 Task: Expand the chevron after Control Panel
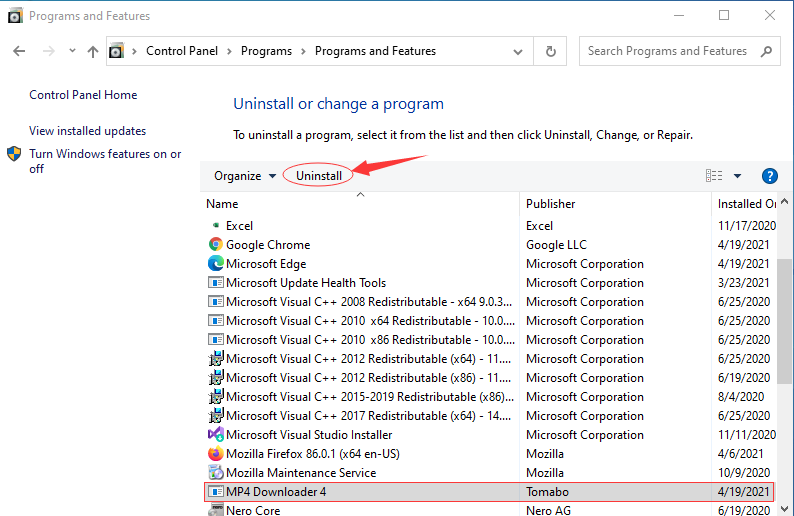229,51
